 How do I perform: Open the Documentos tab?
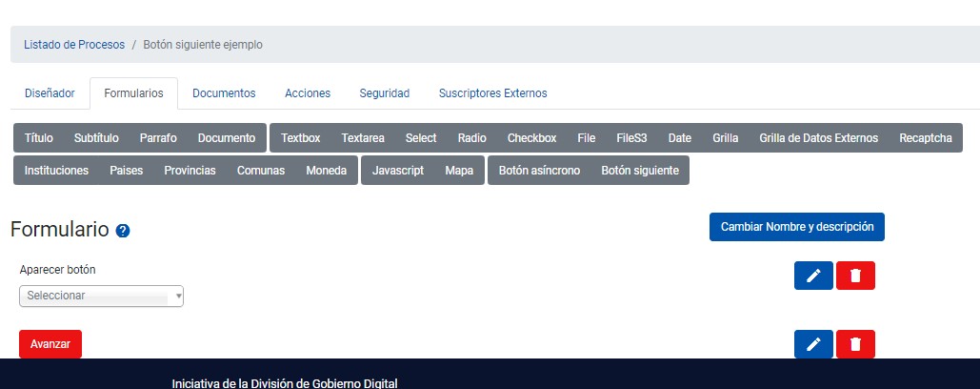point(224,93)
